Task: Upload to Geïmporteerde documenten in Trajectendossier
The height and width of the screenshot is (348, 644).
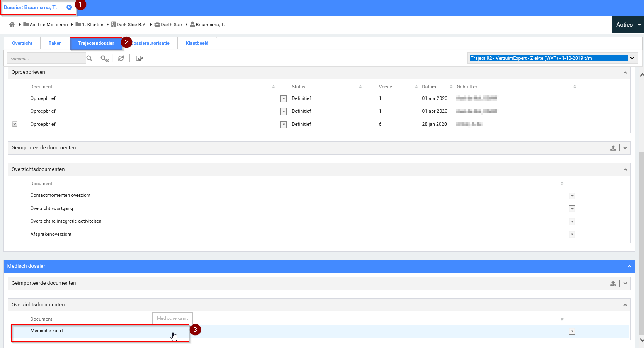Action: tap(613, 148)
